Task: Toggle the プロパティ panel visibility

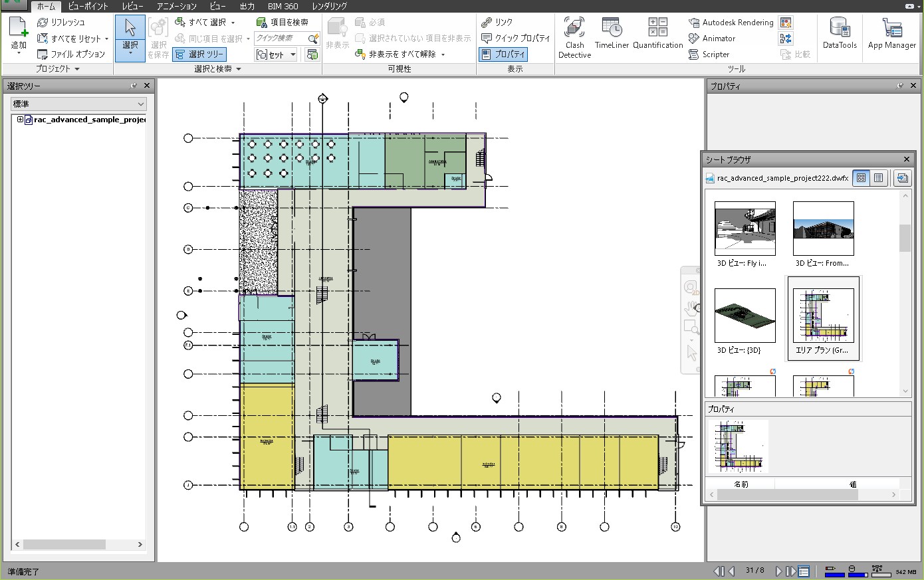Action: pos(503,54)
